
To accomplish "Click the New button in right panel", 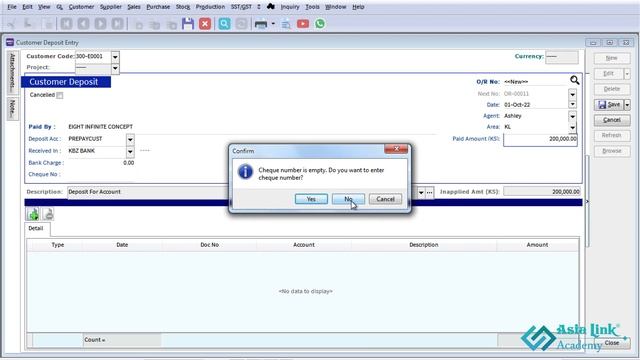I will click(612, 58).
